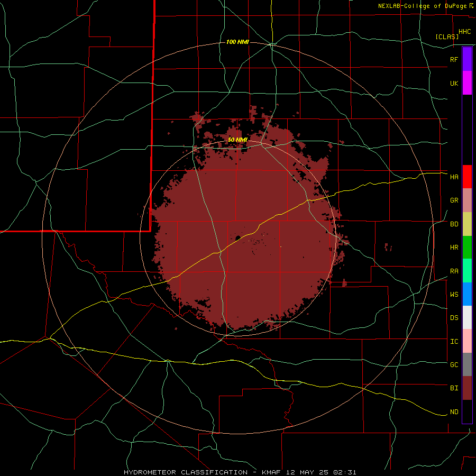Click the BD legend label
Screen dimensions: 476x476
click(x=454, y=224)
